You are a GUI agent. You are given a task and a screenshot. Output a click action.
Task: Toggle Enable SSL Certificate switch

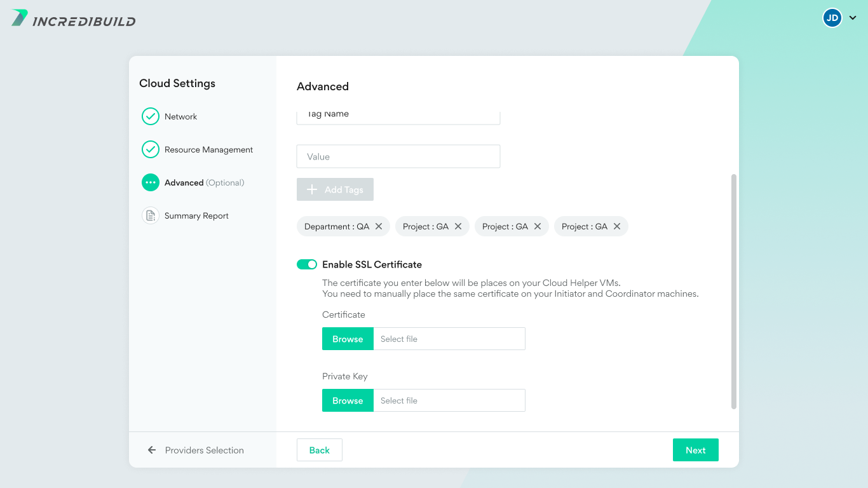pyautogui.click(x=307, y=264)
